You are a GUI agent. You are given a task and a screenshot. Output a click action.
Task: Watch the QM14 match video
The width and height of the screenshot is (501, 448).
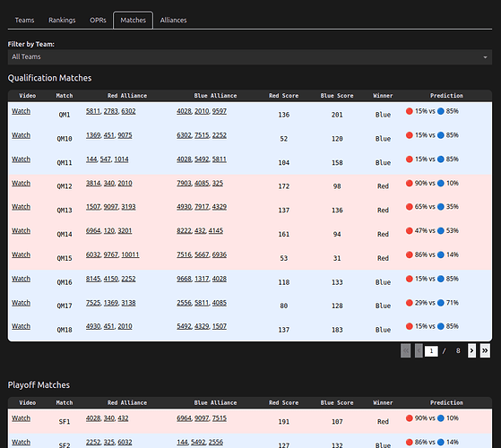(x=22, y=230)
